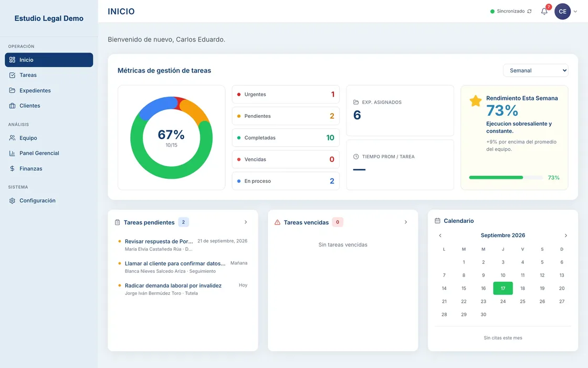This screenshot has height=368, width=588.
Task: Click the Sincronizado status text
Action: (x=511, y=11)
